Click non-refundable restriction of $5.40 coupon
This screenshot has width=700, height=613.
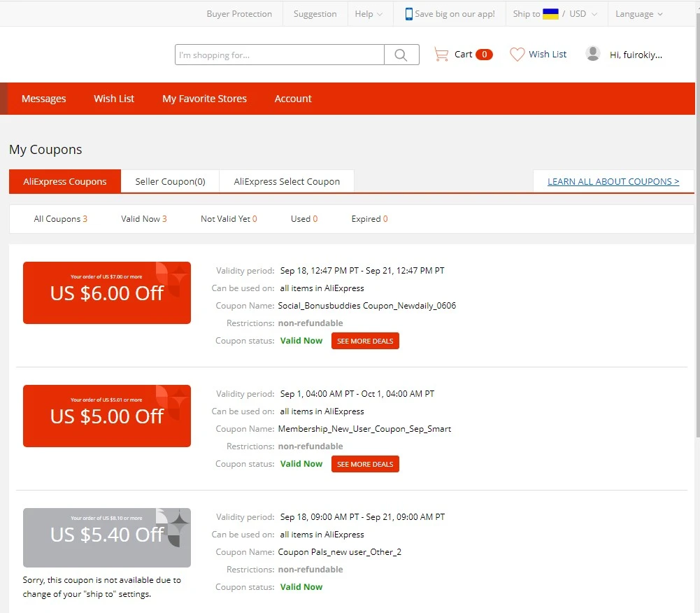[310, 570]
